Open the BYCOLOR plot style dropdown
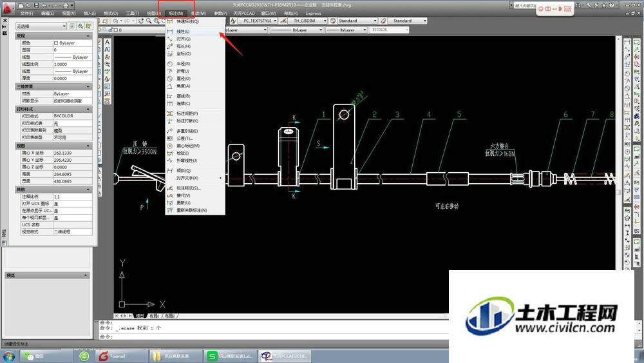Viewport: 644px width, 363px height. [x=390, y=30]
